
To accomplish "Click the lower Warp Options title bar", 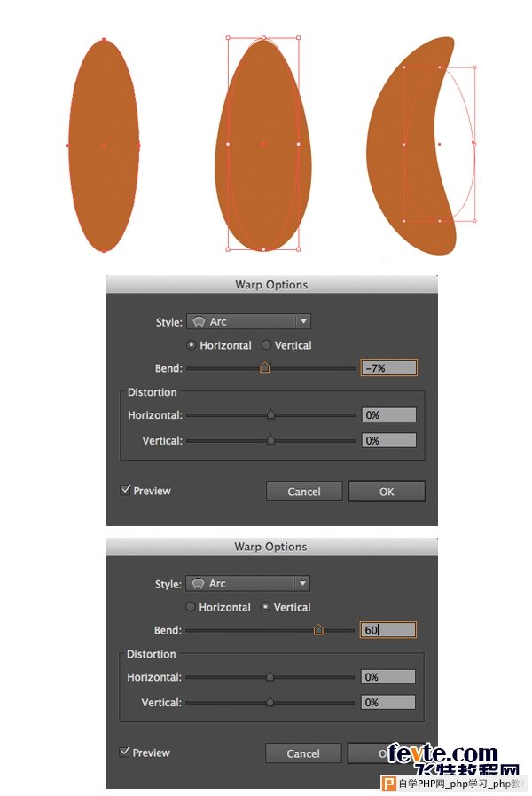I will coord(270,547).
